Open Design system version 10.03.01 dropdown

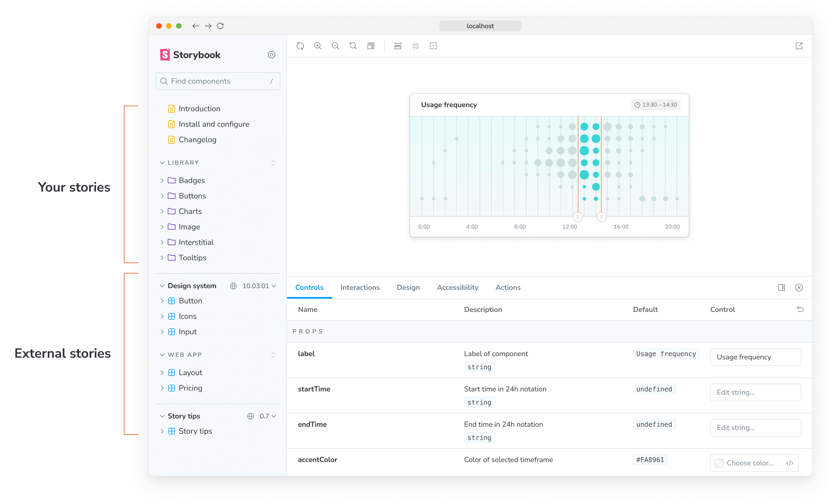259,286
